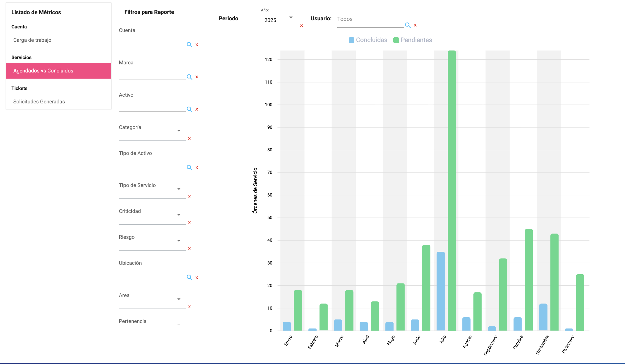
Task: Select Agendados vs Concluidos menu item
Action: [x=43, y=71]
